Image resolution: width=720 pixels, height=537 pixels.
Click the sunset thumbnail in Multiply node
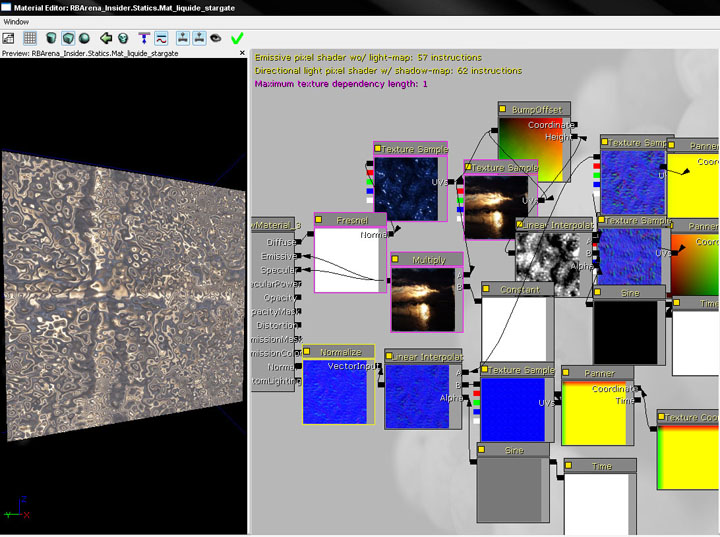423,299
